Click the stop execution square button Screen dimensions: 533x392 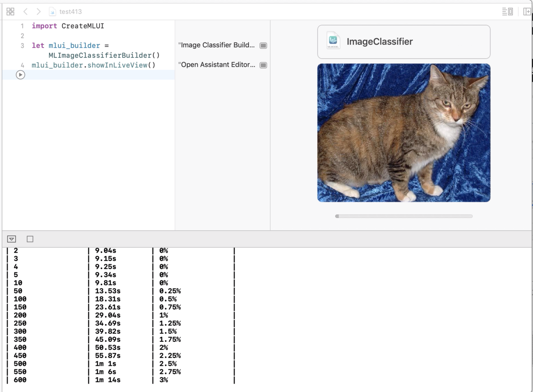30,239
